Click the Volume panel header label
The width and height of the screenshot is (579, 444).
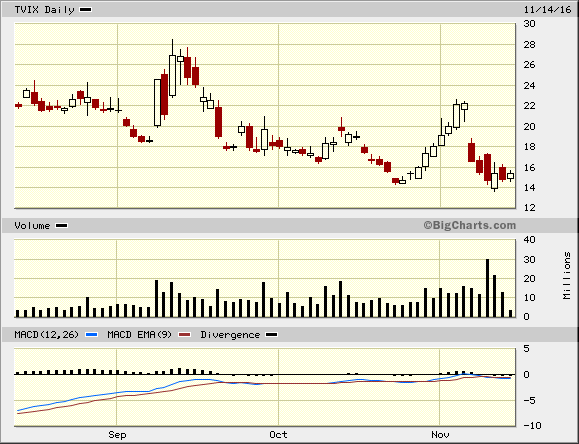tap(32, 226)
